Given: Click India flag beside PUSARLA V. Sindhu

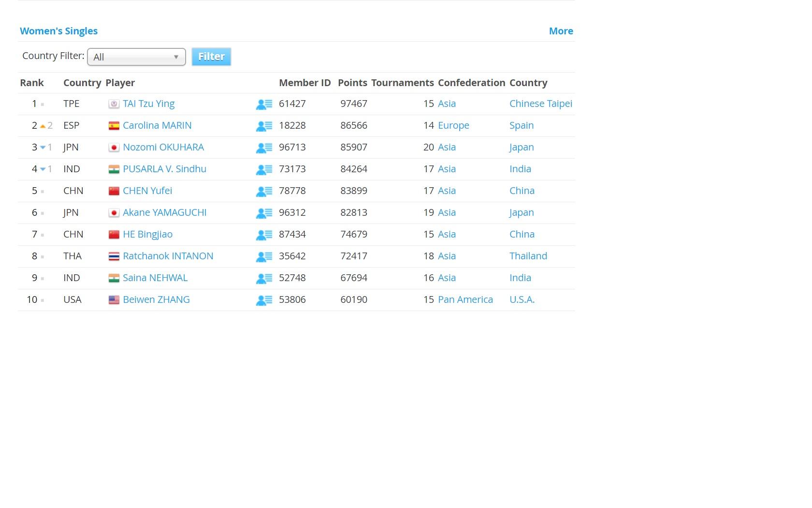Looking at the screenshot, I should coord(114,169).
